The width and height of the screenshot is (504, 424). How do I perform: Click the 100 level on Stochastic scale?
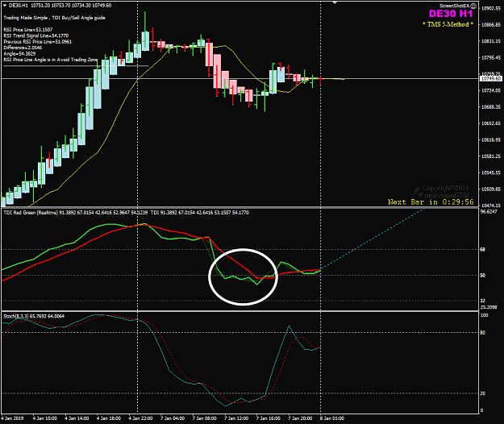484,315
